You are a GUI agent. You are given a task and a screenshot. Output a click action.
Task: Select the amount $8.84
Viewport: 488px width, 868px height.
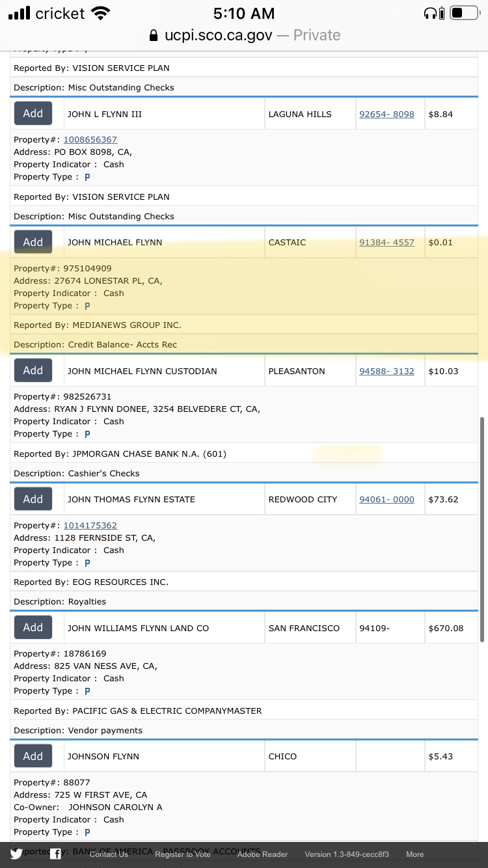pyautogui.click(x=441, y=114)
